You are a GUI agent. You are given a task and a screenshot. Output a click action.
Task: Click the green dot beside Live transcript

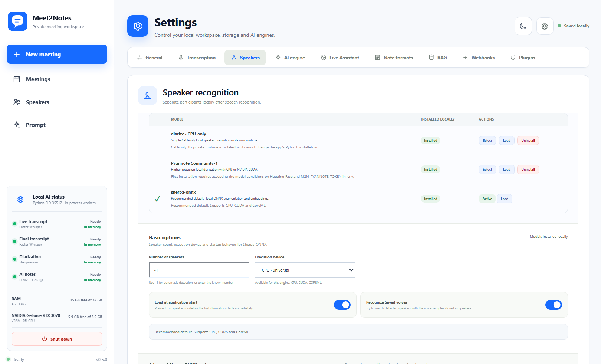pos(14,224)
